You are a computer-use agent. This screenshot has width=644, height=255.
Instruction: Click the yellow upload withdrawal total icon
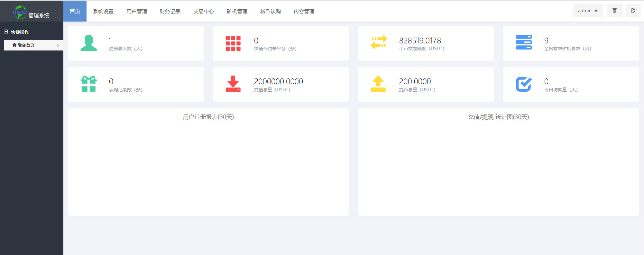(378, 84)
